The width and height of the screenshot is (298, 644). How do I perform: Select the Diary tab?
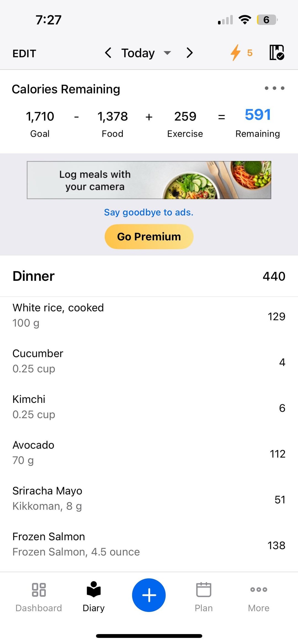94,595
